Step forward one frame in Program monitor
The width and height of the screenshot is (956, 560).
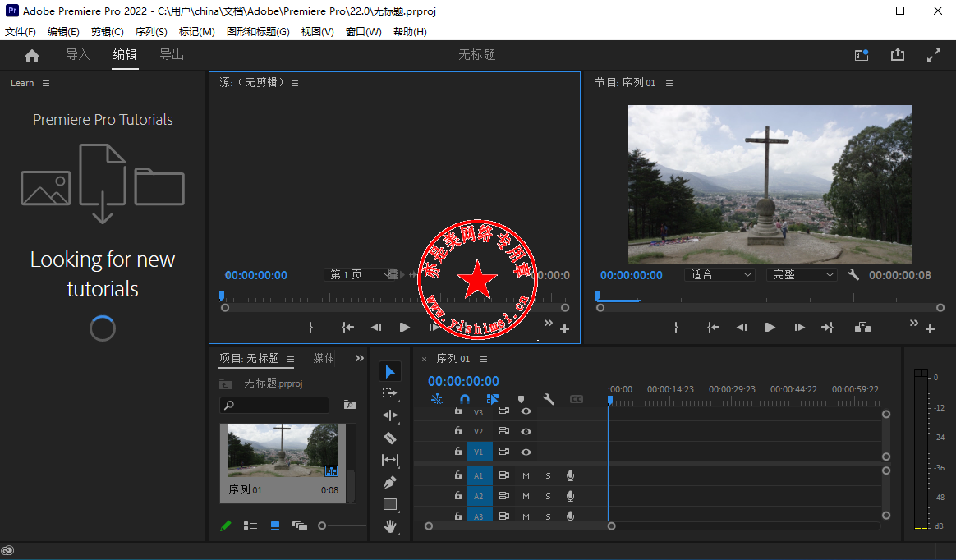(799, 328)
